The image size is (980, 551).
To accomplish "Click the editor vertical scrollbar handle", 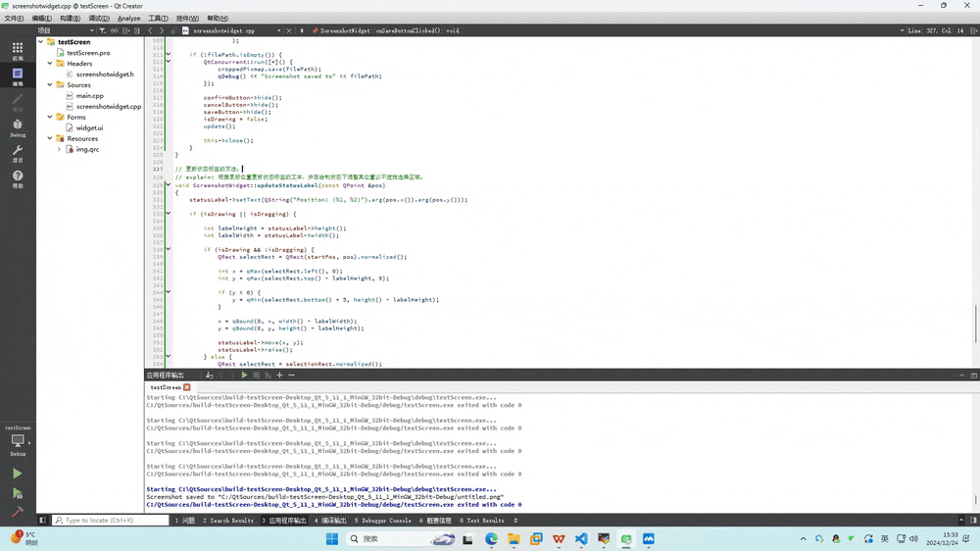I will click(x=976, y=324).
